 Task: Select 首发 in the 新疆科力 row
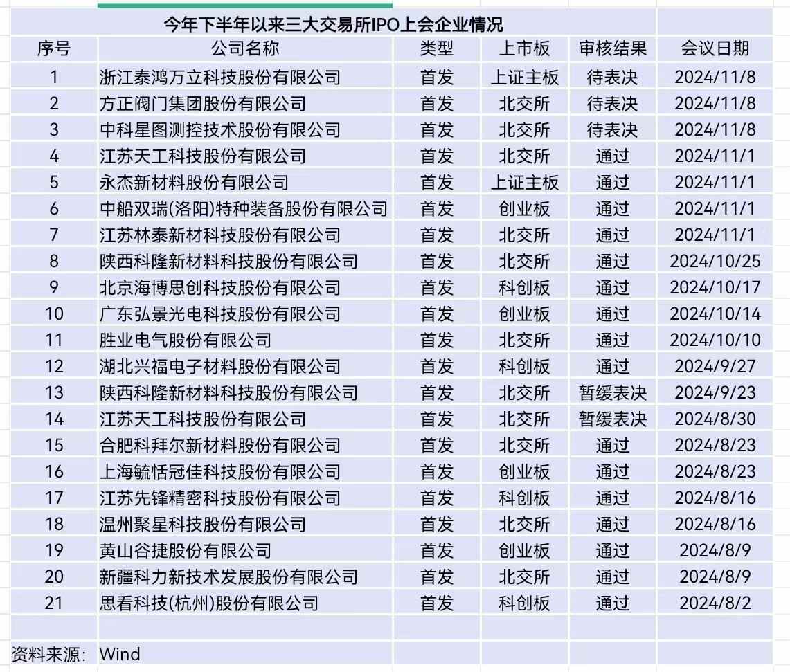pos(437,576)
